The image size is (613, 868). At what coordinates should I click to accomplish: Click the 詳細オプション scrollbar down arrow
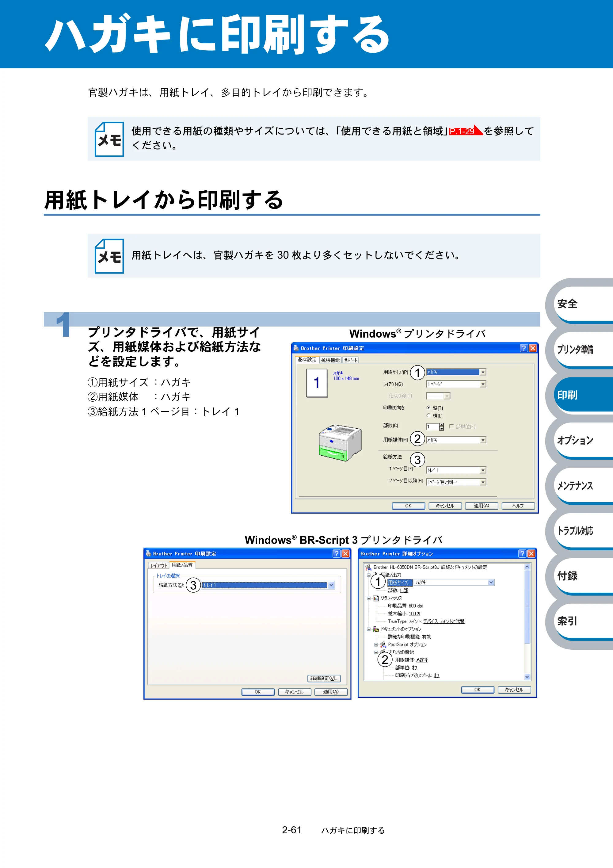(x=527, y=677)
